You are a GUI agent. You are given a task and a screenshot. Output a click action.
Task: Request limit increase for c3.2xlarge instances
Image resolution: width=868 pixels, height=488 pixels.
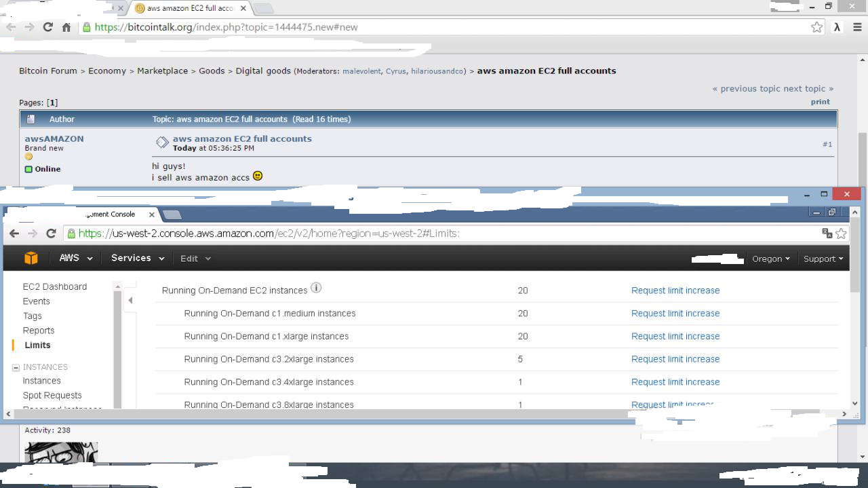coord(675,359)
